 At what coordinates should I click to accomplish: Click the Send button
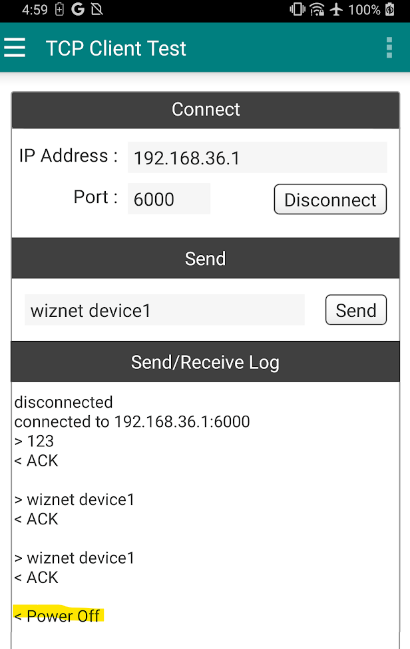click(356, 310)
